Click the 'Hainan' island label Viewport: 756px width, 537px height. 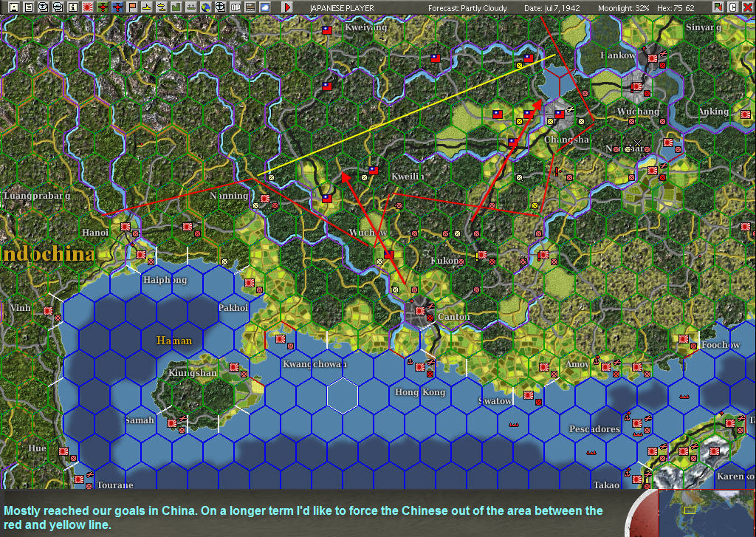click(x=174, y=341)
